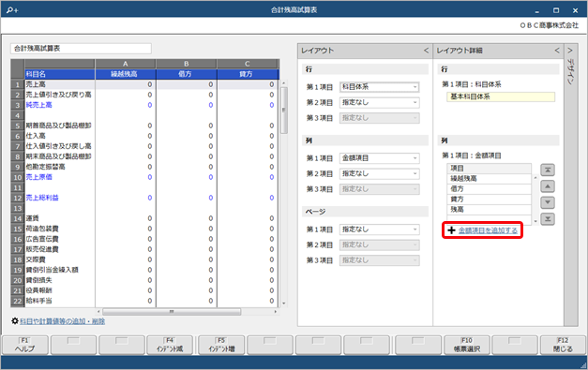Click the F5 インデント増 button
The image size is (588, 370).
[221, 345]
